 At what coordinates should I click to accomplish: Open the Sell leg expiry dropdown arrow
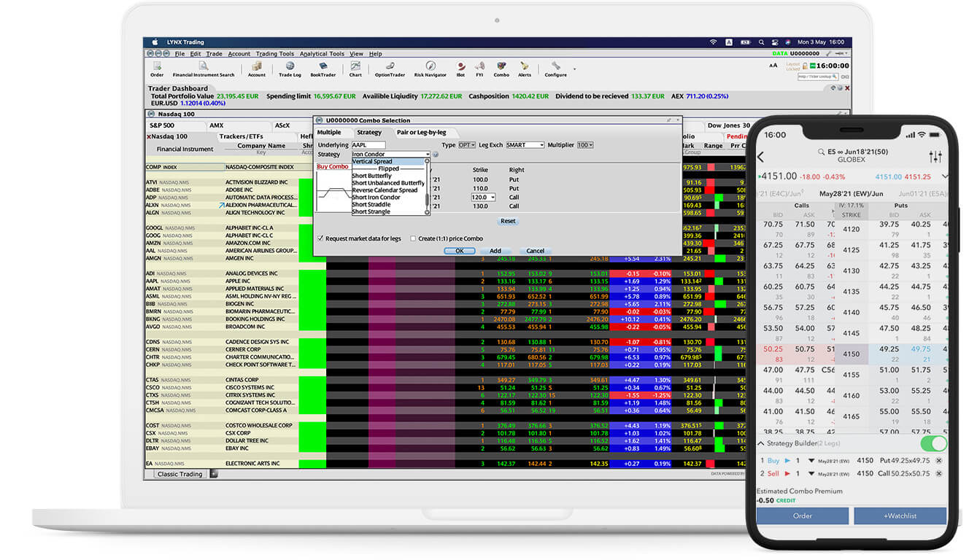tap(811, 474)
